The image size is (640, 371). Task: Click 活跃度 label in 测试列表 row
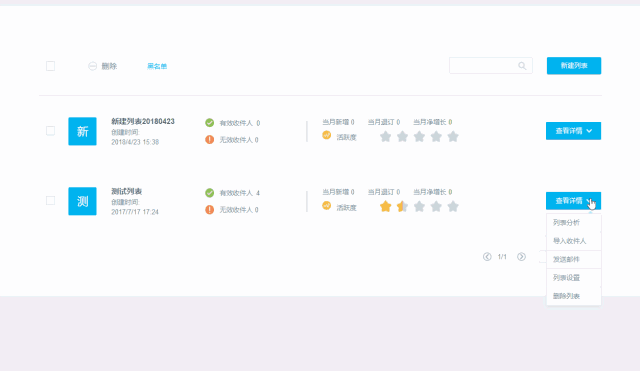click(x=347, y=208)
